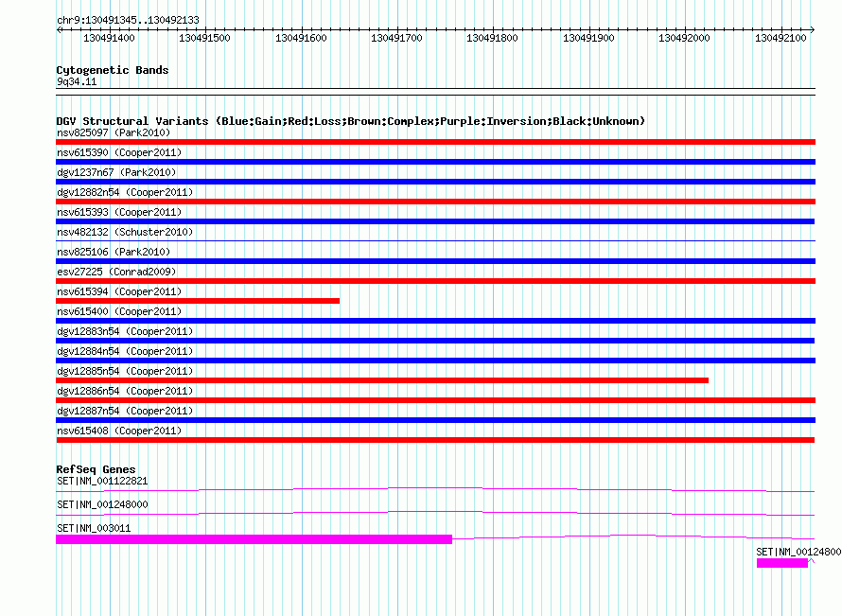Open the dgv12886n54 (Cooper2011) variant label

pyautogui.click(x=125, y=391)
